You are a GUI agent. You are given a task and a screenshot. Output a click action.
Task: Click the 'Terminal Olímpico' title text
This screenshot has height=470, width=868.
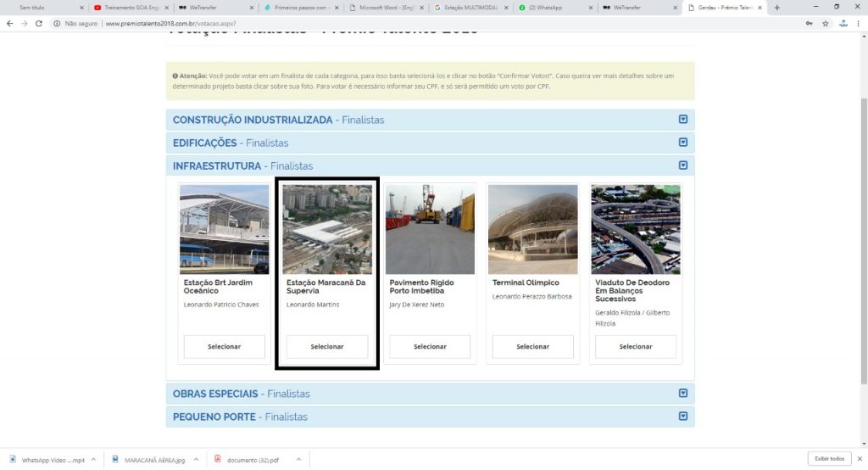click(x=526, y=283)
